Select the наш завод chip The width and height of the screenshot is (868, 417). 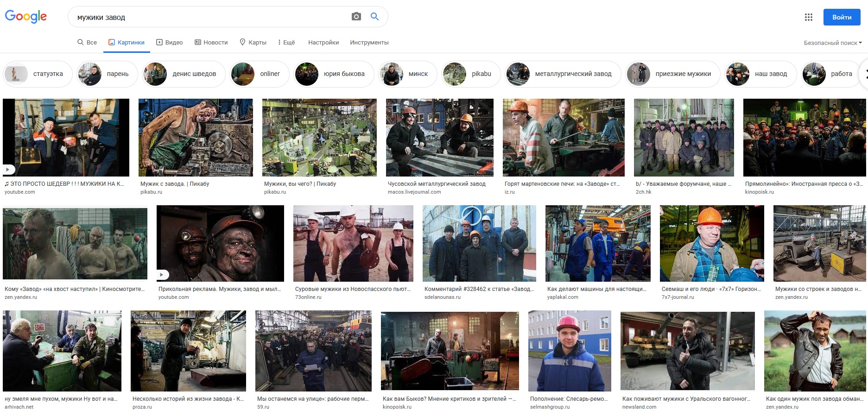pyautogui.click(x=760, y=74)
